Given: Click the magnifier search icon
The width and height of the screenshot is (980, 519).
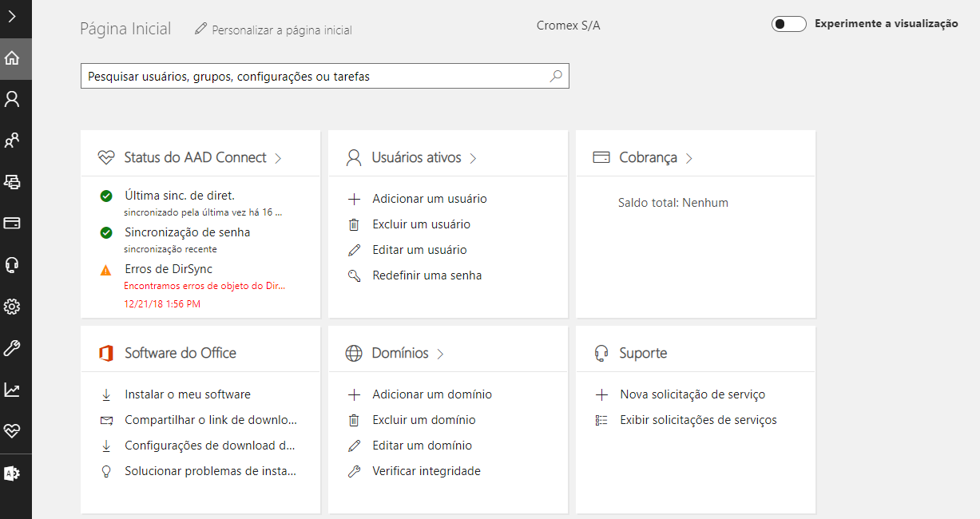Looking at the screenshot, I should [x=556, y=77].
